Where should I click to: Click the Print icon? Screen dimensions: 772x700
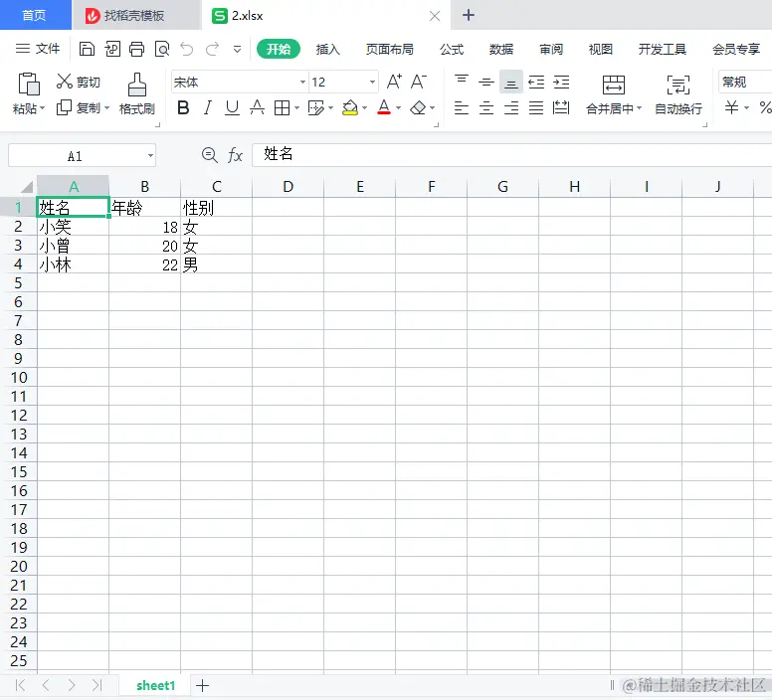tap(137, 49)
